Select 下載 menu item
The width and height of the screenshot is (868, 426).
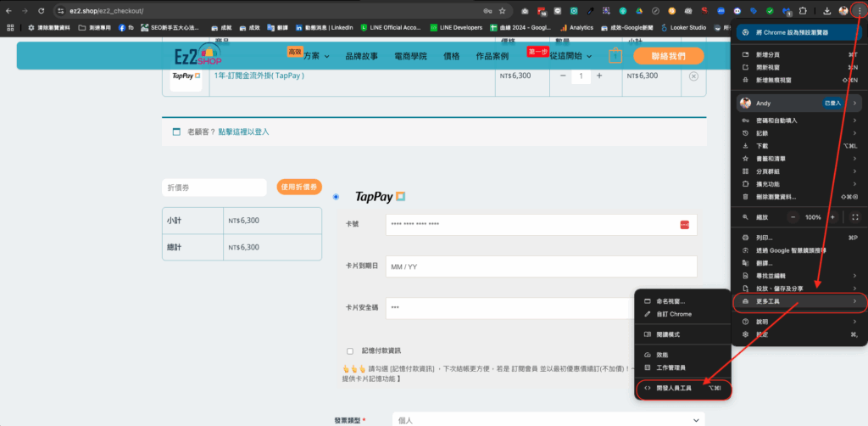(x=800, y=146)
